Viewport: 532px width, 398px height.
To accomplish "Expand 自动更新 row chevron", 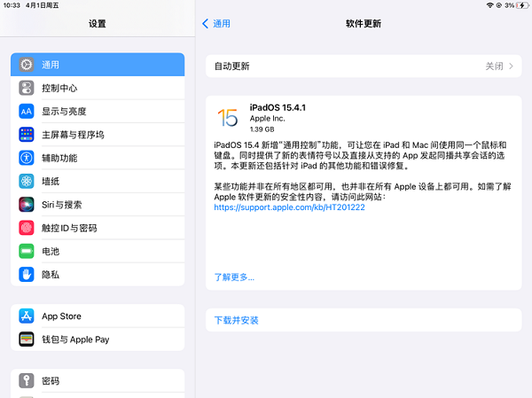I will (511, 66).
